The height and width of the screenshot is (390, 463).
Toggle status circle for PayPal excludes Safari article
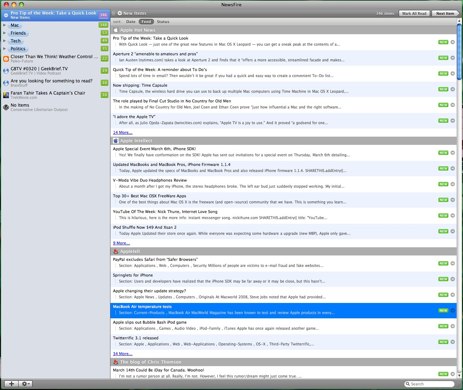pos(453,263)
